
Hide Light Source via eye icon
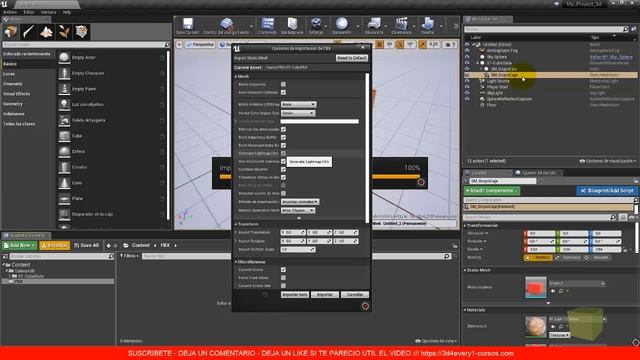pos(467,81)
